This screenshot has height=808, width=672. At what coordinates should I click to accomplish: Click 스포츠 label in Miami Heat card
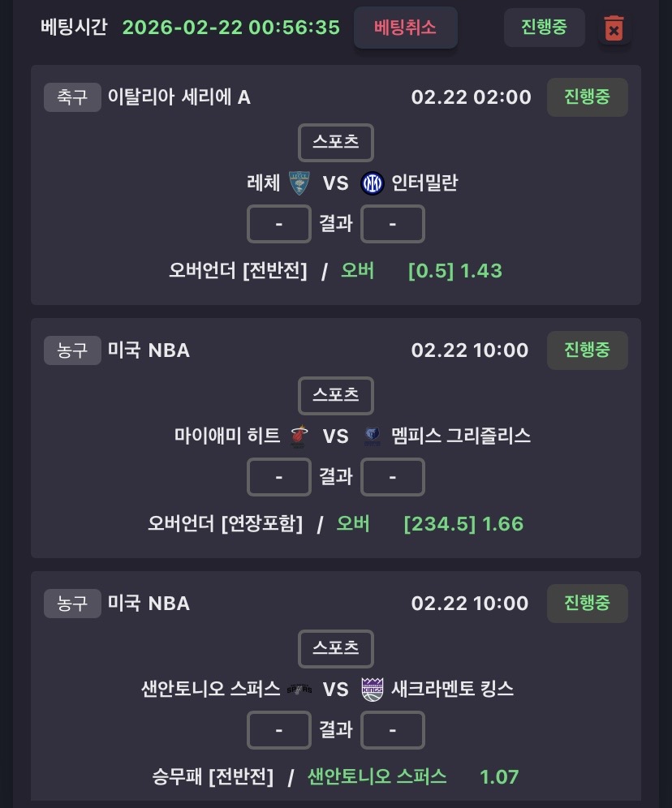coord(335,396)
